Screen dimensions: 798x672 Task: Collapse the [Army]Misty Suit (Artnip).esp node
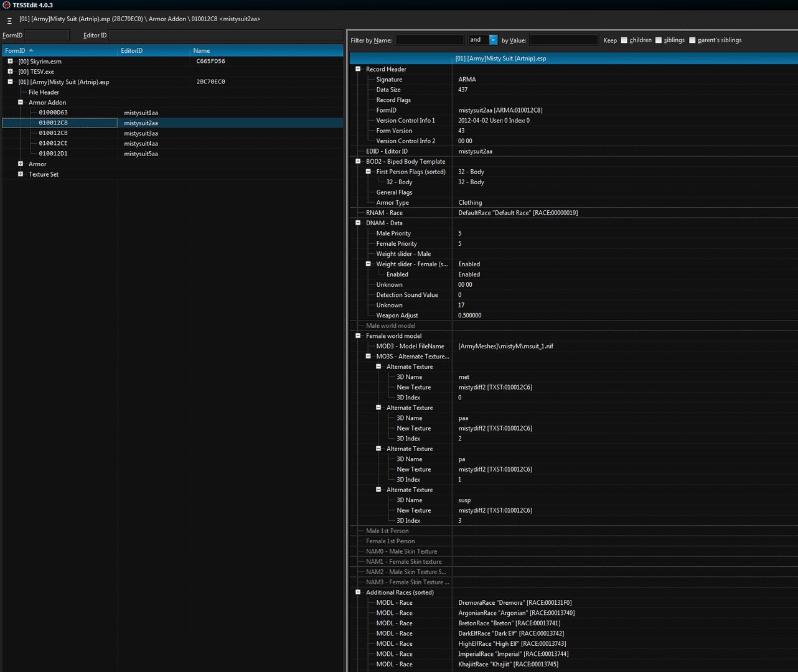[x=10, y=82]
